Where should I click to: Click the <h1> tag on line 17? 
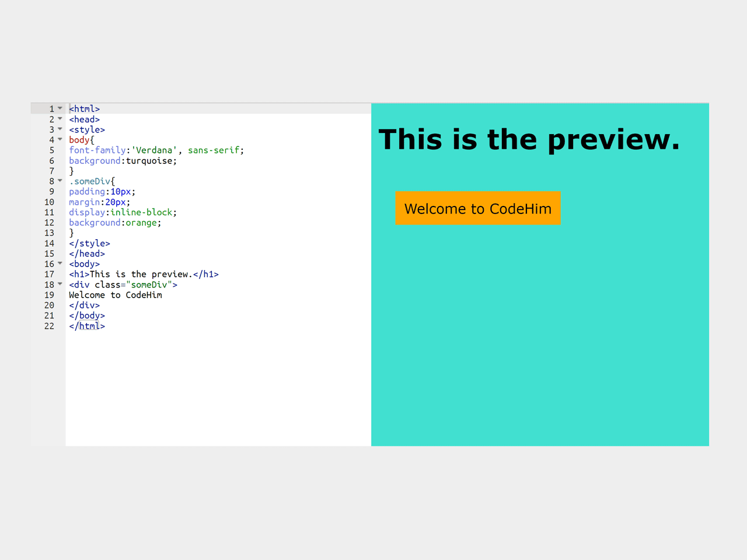[x=79, y=274]
